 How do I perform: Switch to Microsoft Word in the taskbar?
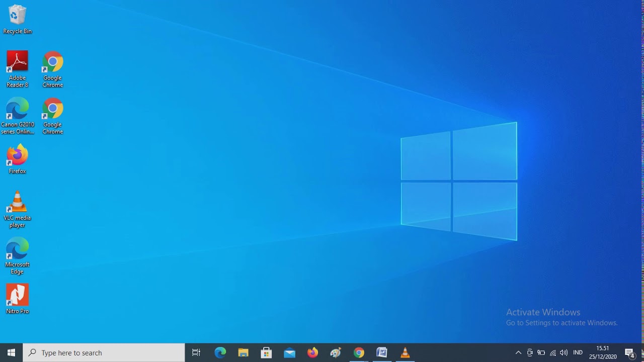pyautogui.click(x=382, y=352)
